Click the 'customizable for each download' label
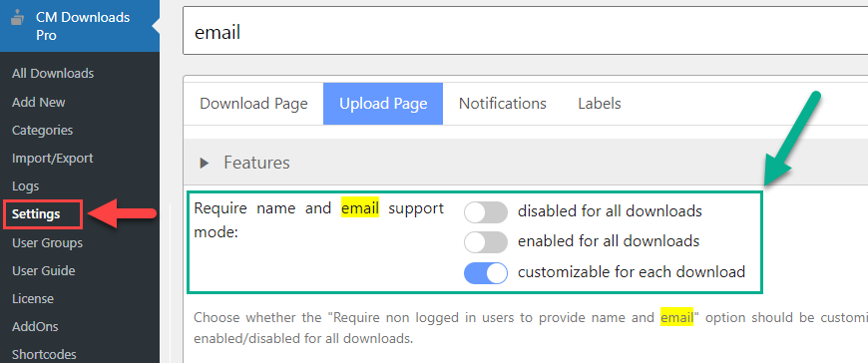 pos(632,272)
